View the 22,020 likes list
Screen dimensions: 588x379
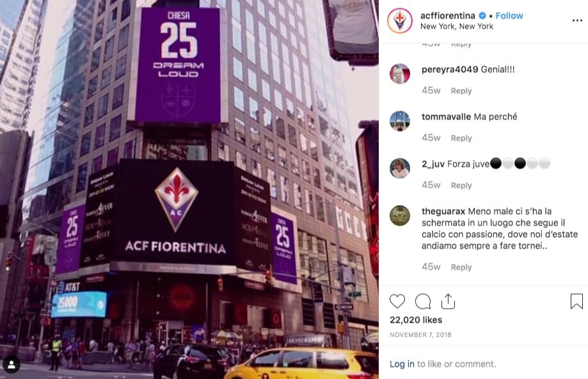tap(415, 320)
